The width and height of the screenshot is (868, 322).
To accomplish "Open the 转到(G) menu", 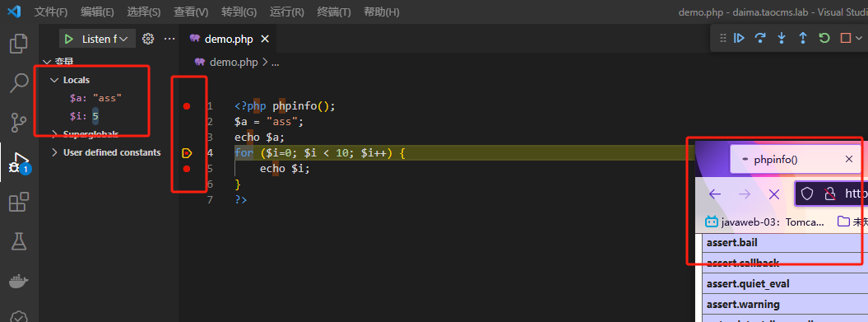I will pyautogui.click(x=239, y=12).
